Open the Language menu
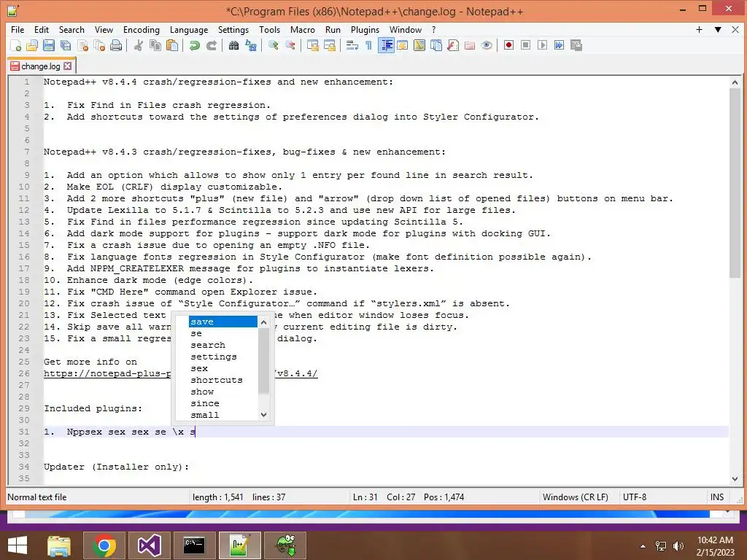This screenshot has height=560, width=747. tap(189, 29)
